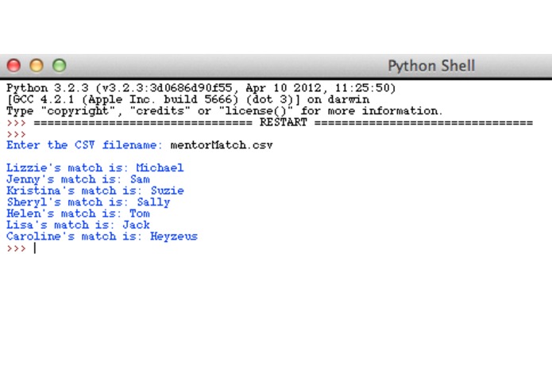Click the 'Type "copyright"' information line
Viewport: 552px width, 392px height.
click(x=224, y=111)
